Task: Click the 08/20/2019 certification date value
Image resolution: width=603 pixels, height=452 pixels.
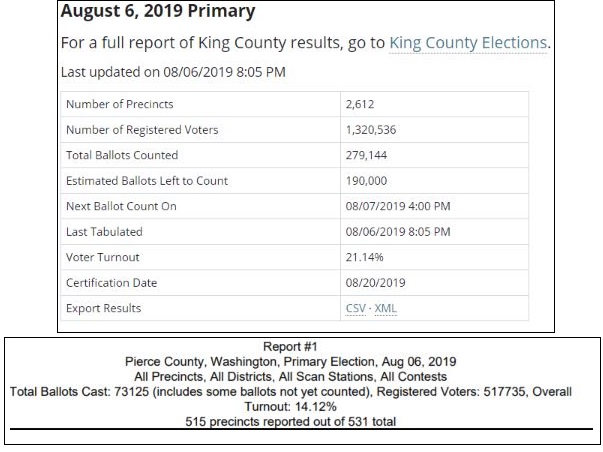Action: click(x=375, y=282)
